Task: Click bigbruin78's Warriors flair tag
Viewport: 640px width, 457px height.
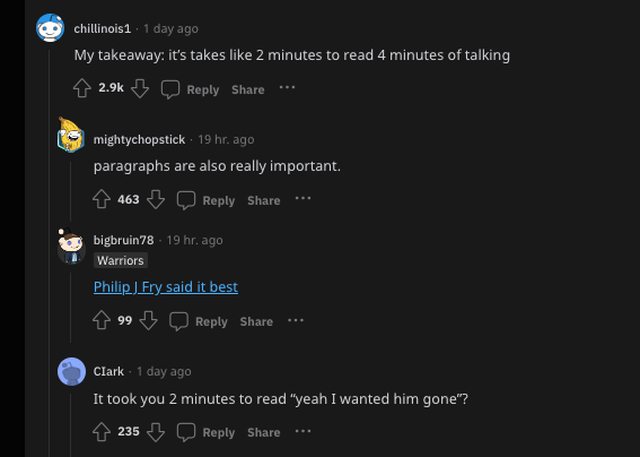Action: coord(120,260)
